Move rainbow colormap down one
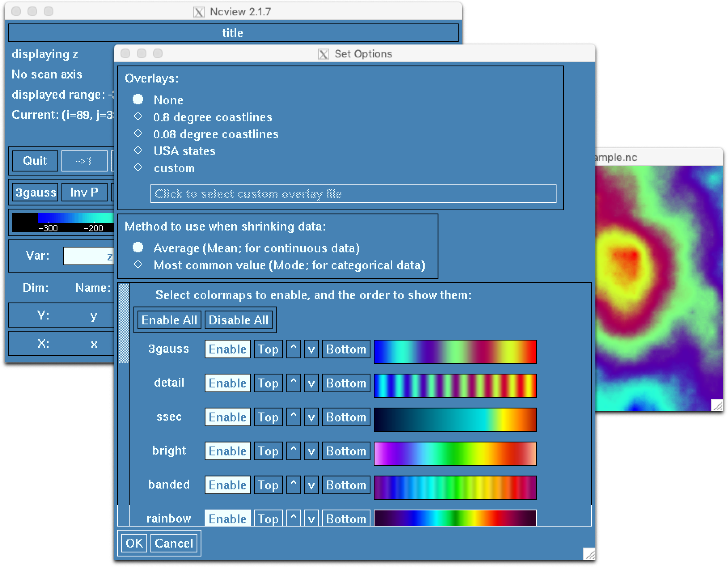 (x=311, y=518)
